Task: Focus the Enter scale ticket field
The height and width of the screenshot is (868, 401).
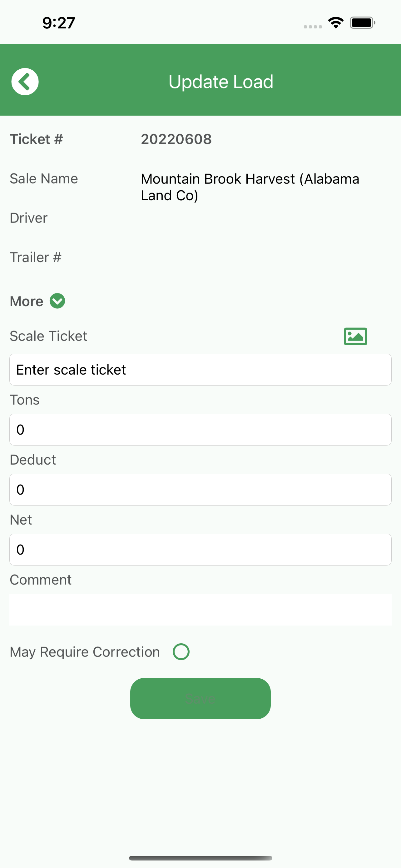Action: tap(200, 370)
